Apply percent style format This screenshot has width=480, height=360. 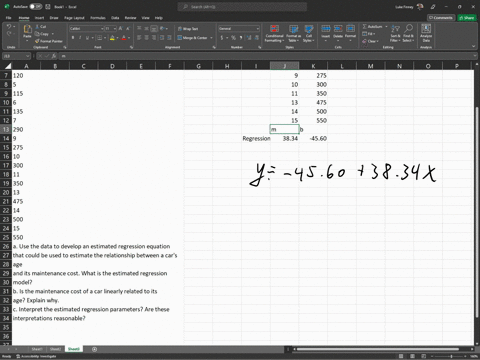pyautogui.click(x=233, y=38)
